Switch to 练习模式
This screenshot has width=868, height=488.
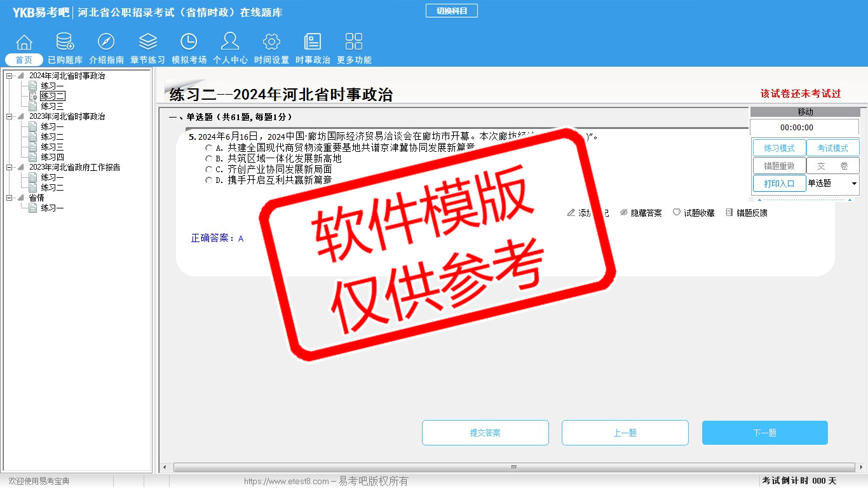point(779,148)
